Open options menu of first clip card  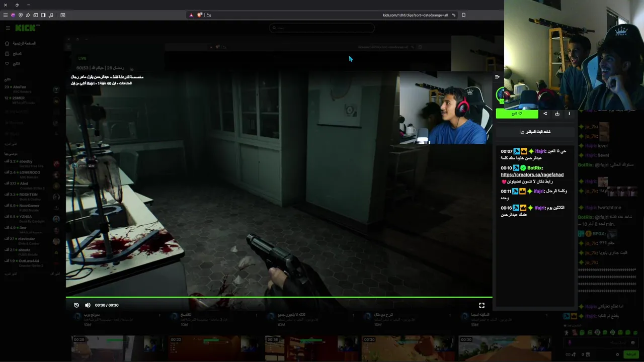click(x=160, y=316)
